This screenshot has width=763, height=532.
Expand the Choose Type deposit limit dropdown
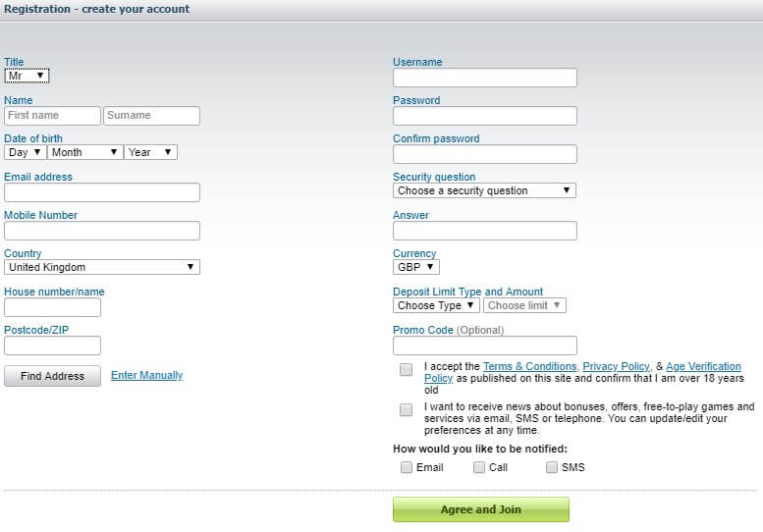[x=436, y=305]
